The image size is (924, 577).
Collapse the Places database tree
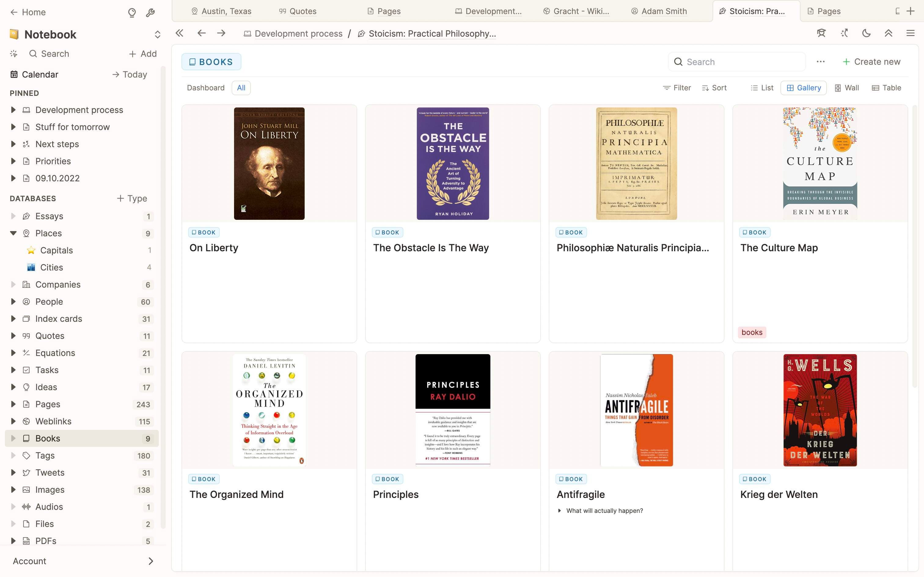pos(13,233)
